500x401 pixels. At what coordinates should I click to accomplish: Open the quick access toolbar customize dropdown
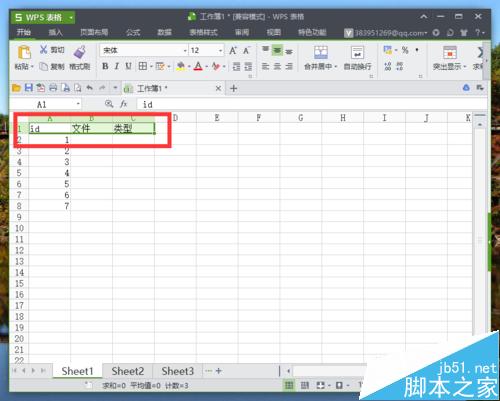point(115,88)
